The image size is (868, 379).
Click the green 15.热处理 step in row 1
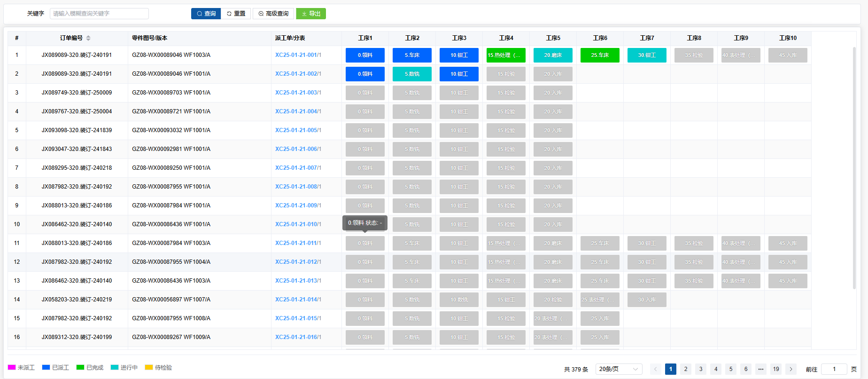point(506,55)
